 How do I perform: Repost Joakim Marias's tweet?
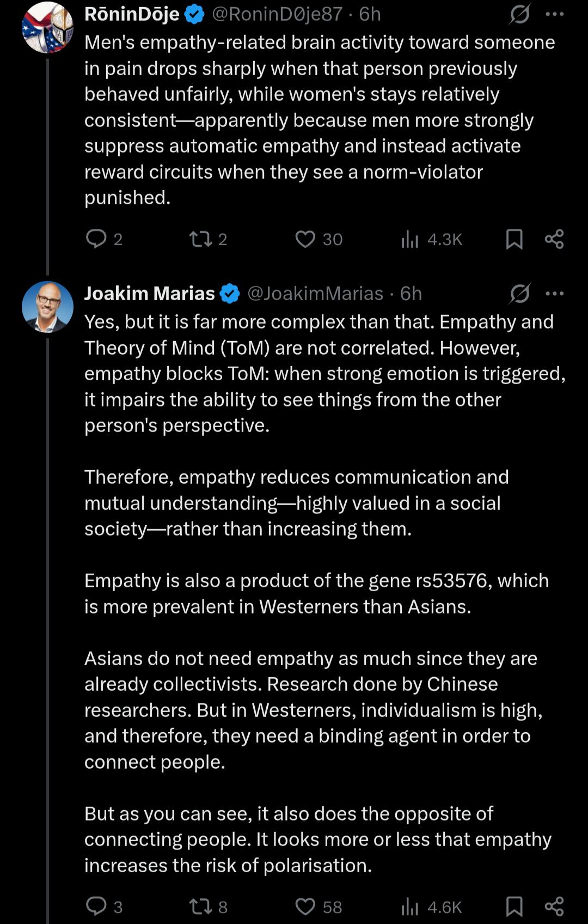(x=200, y=906)
